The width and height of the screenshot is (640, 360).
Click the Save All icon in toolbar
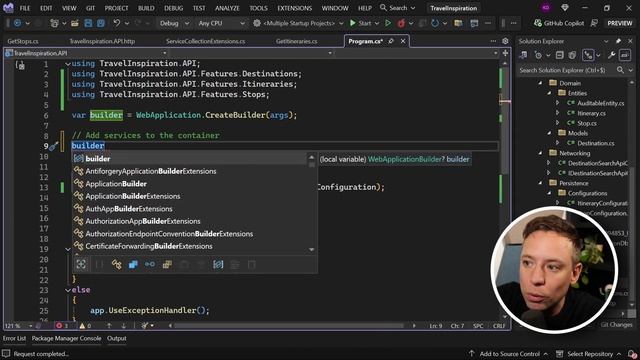100,23
